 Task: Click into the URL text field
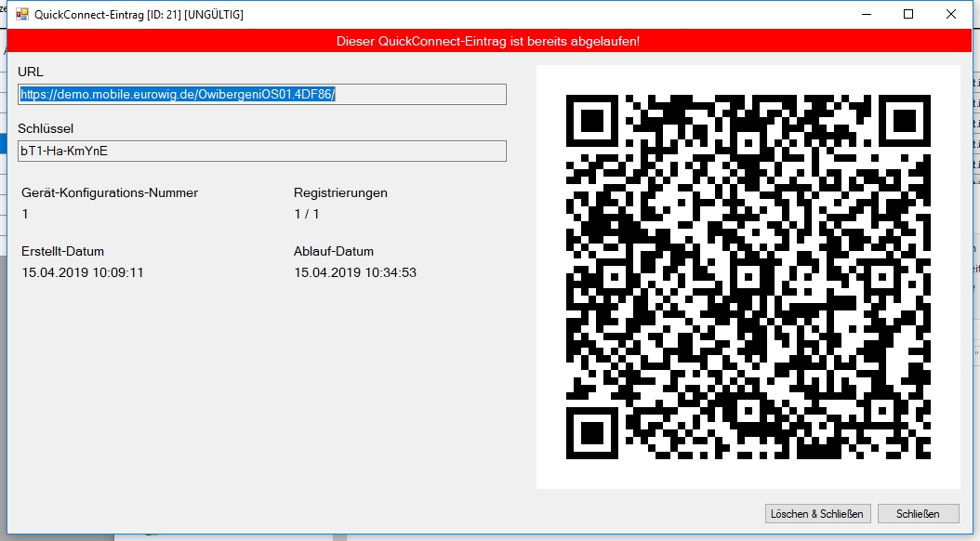point(262,94)
